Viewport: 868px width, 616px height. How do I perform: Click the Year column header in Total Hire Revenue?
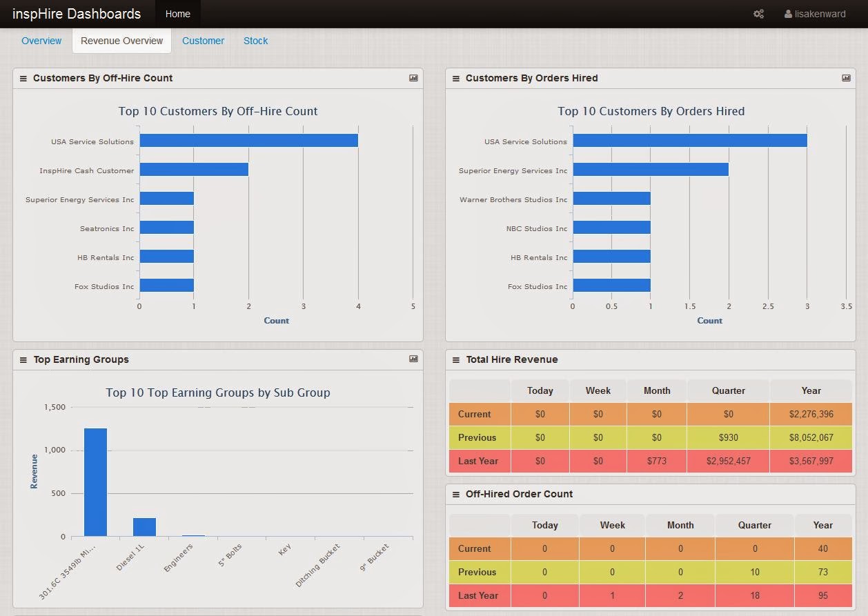(x=811, y=390)
